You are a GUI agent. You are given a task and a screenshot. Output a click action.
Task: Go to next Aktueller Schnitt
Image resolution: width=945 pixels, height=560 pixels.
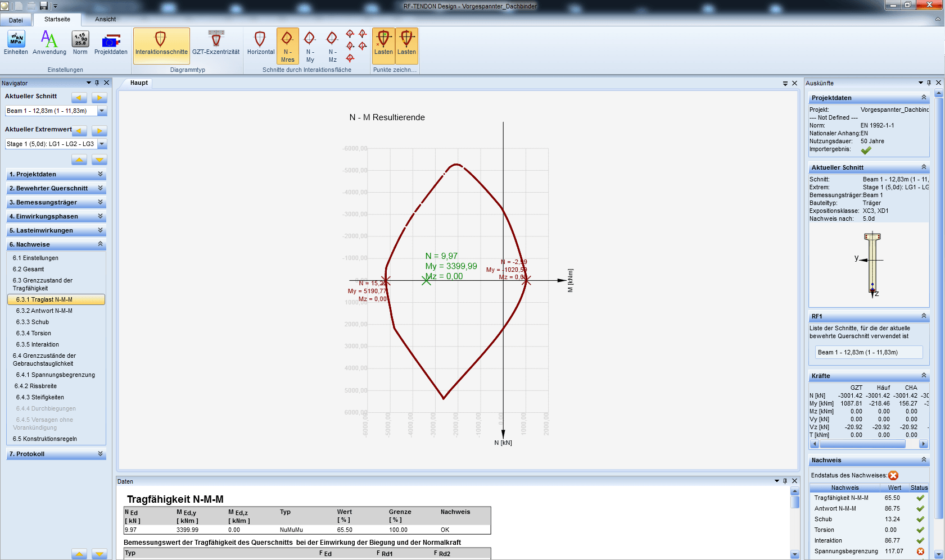coord(100,97)
